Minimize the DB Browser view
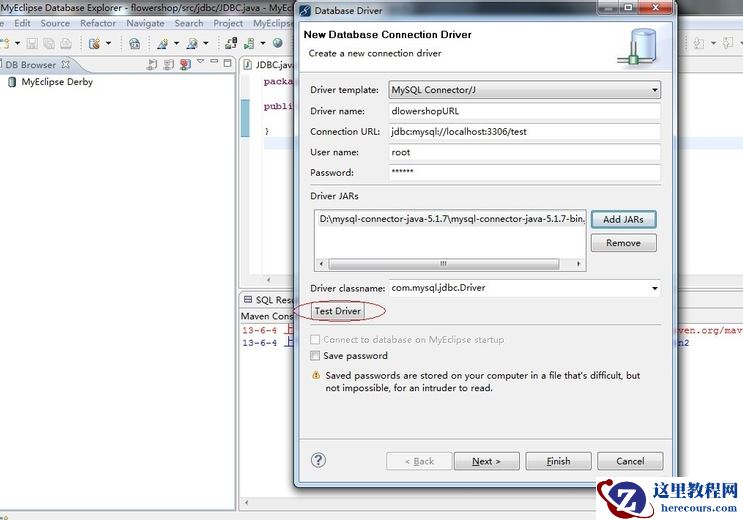The width and height of the screenshot is (743, 520). [x=214, y=62]
